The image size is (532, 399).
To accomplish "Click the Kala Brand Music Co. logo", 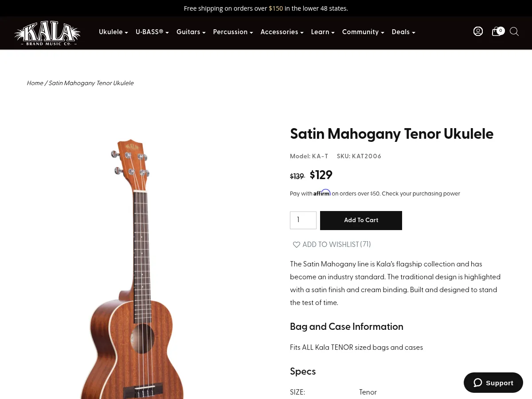I will 47,33.
